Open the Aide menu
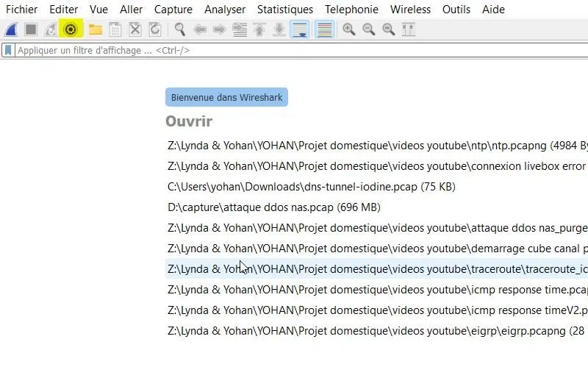This screenshot has width=588, height=378. [493, 10]
